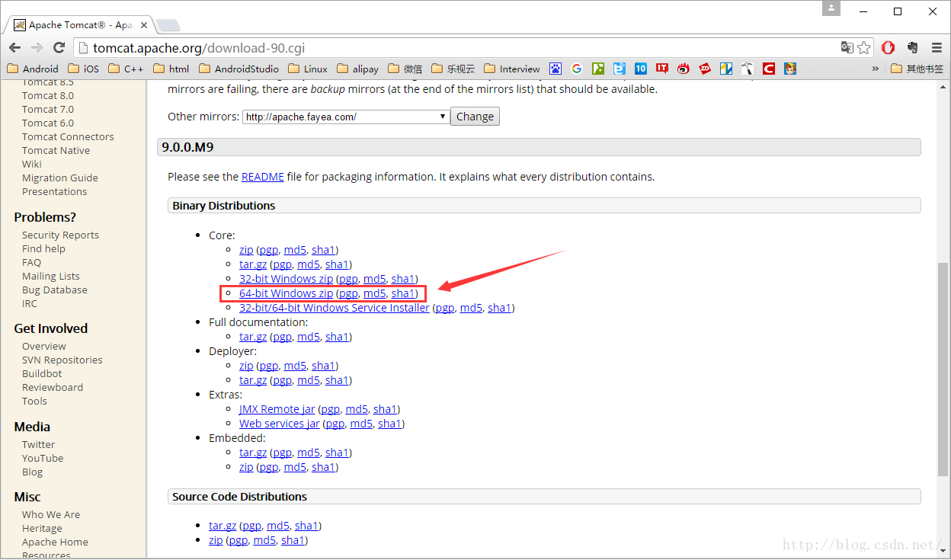Open the Linux bookmarks folder
Image resolution: width=951 pixels, height=560 pixels.
coord(308,69)
